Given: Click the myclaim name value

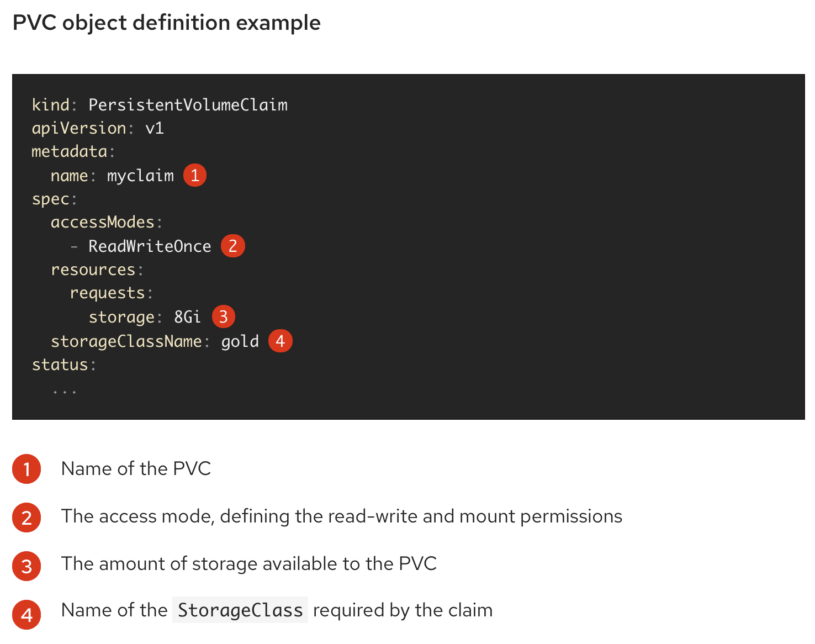Looking at the screenshot, I should tap(140, 176).
